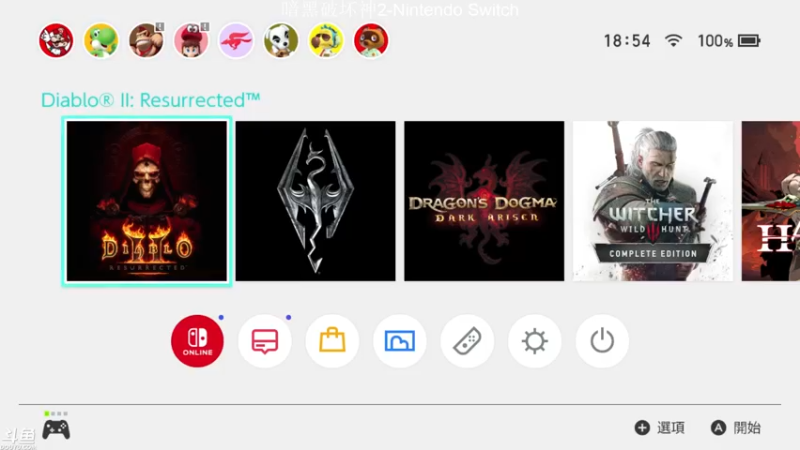Open the Album gallery
The image size is (800, 450).
coord(399,341)
